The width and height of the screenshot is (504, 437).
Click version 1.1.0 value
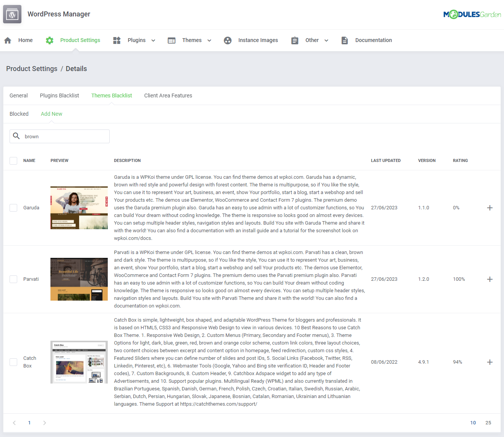[424, 208]
